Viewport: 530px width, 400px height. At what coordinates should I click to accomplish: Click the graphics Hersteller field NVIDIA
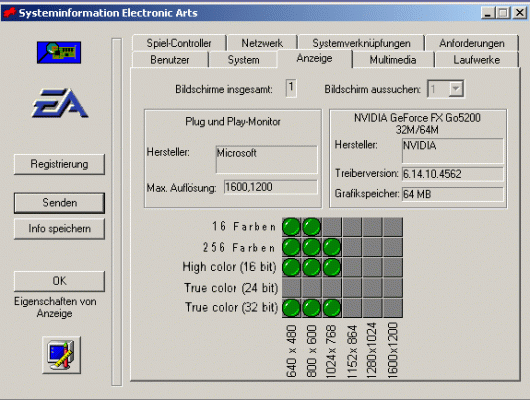(453, 150)
